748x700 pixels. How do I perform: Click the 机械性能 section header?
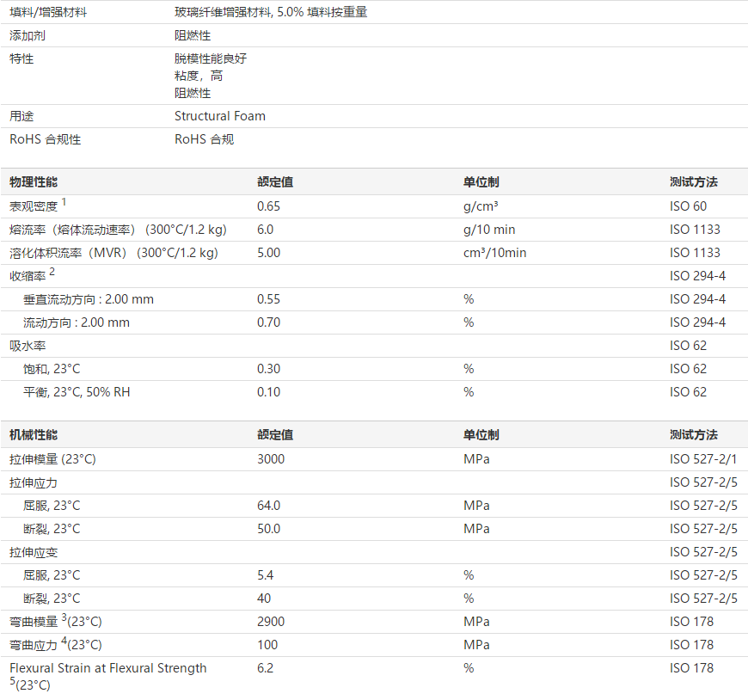coord(34,435)
